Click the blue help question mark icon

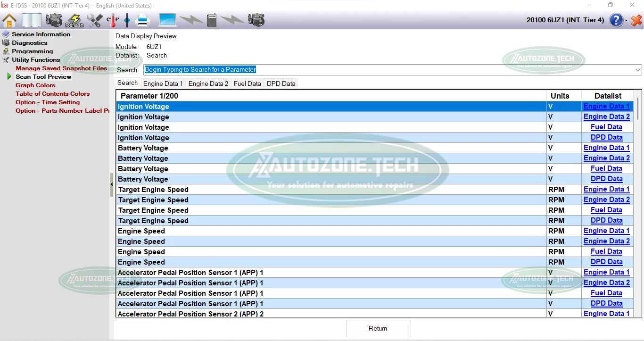click(616, 20)
